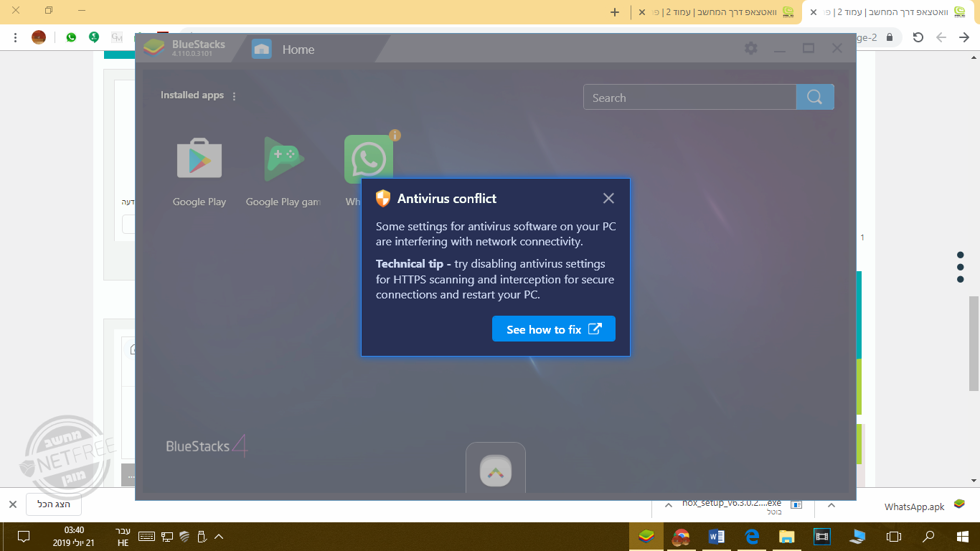
Task: Focus the BlueStacks Search field
Action: [x=690, y=98]
